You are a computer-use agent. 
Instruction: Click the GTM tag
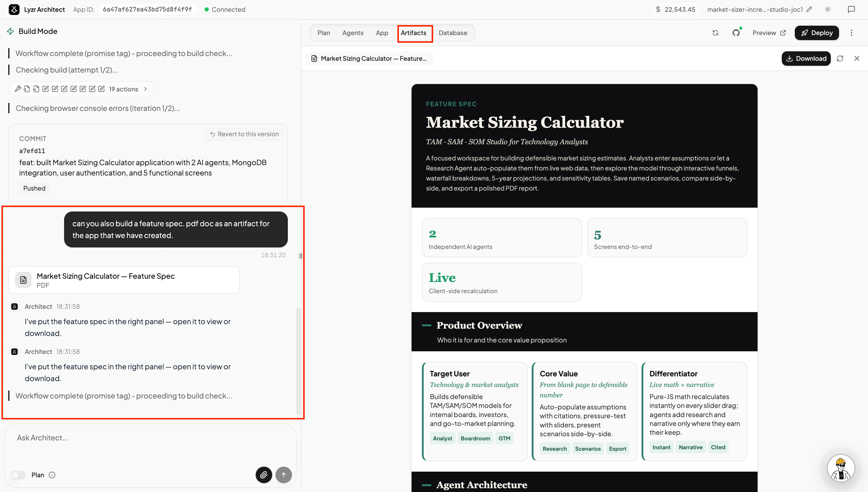[x=504, y=438]
